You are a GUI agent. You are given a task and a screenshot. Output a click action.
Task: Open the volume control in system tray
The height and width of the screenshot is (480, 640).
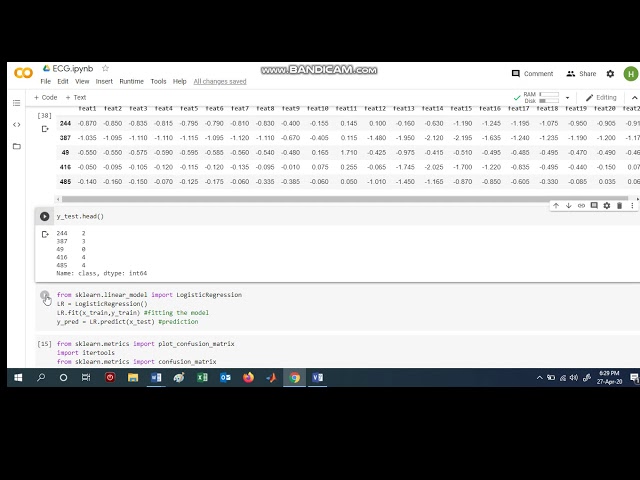574,378
